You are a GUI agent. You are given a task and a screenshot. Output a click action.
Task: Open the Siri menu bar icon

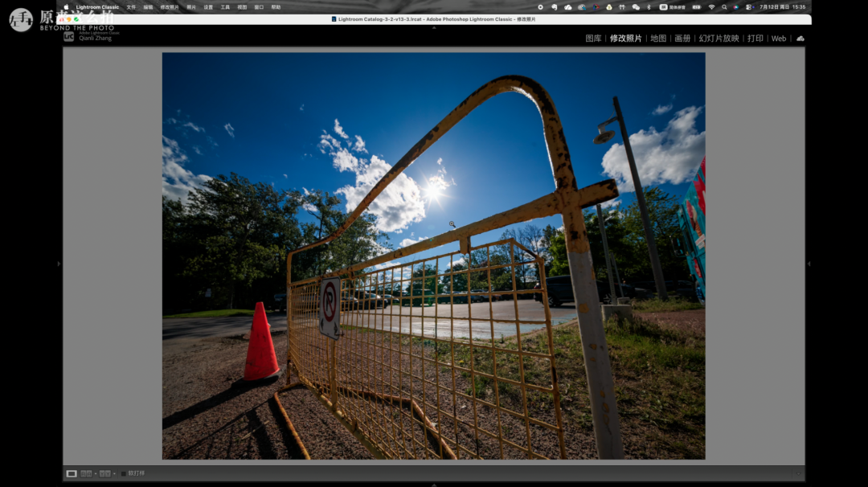(x=735, y=7)
